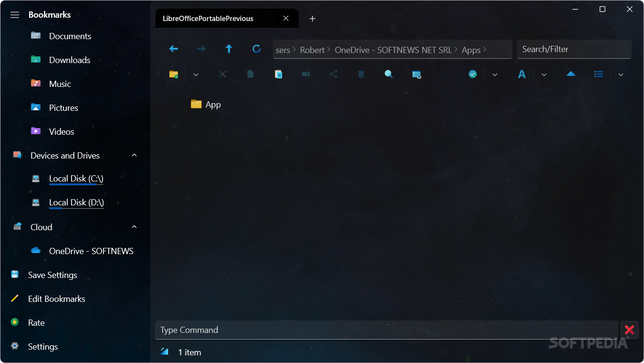Click Robert in the breadcrumb path

[312, 50]
